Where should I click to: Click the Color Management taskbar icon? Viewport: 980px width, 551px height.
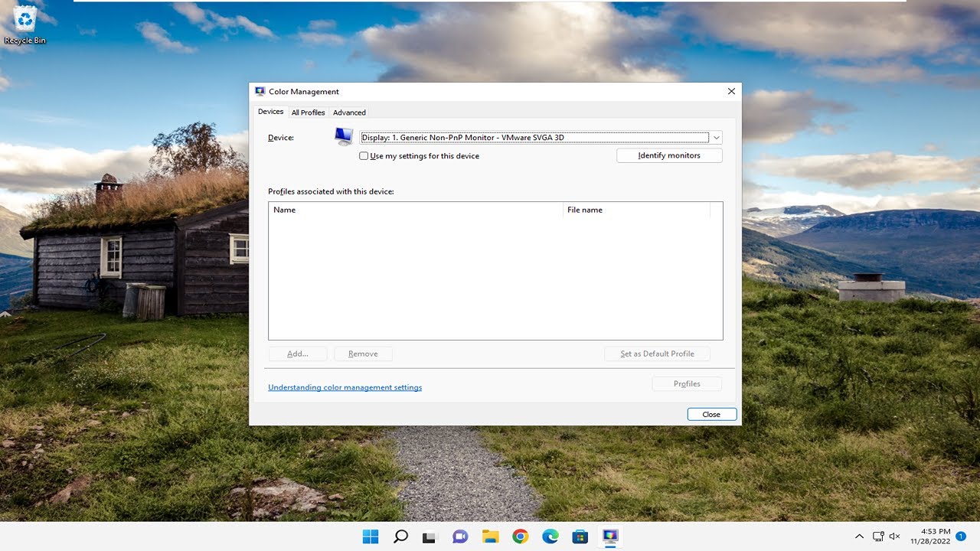[610, 536]
